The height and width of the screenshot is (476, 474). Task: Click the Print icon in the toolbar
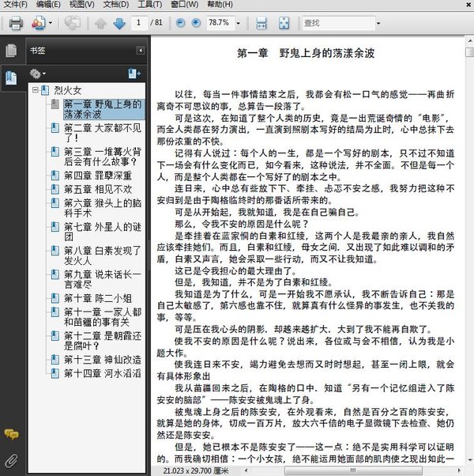pos(16,23)
